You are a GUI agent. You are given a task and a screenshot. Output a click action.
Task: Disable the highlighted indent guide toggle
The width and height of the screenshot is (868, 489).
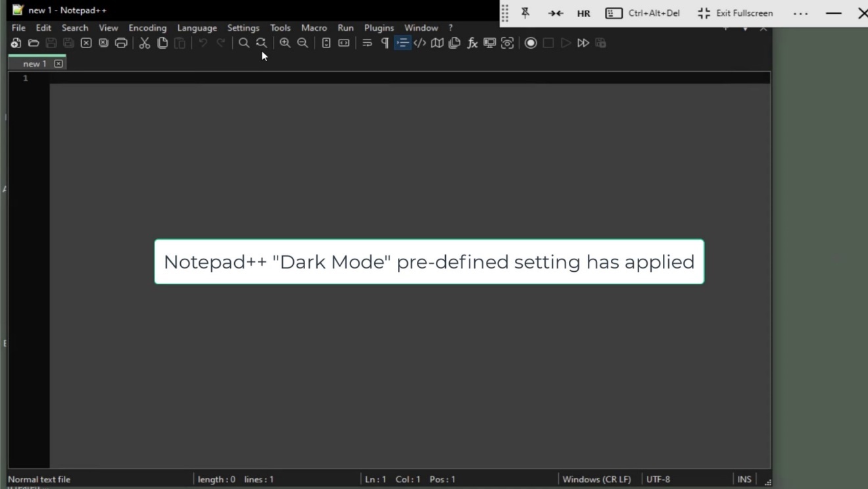pyautogui.click(x=402, y=43)
